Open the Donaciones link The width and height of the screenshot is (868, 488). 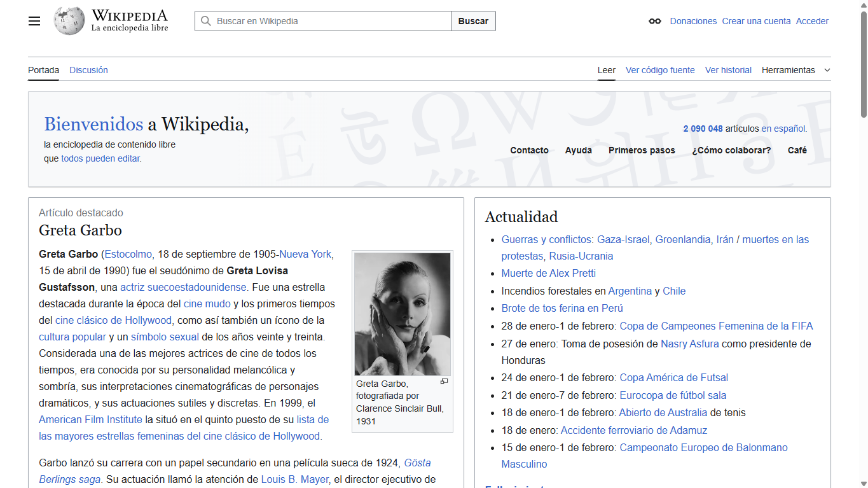693,21
